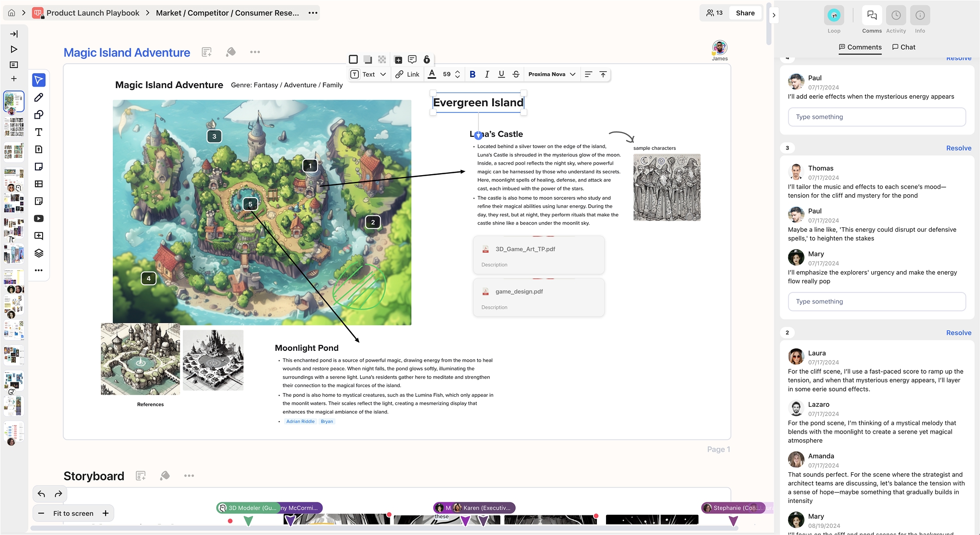
Task: Choose the Text tool in sidebar
Action: pyautogui.click(x=39, y=132)
